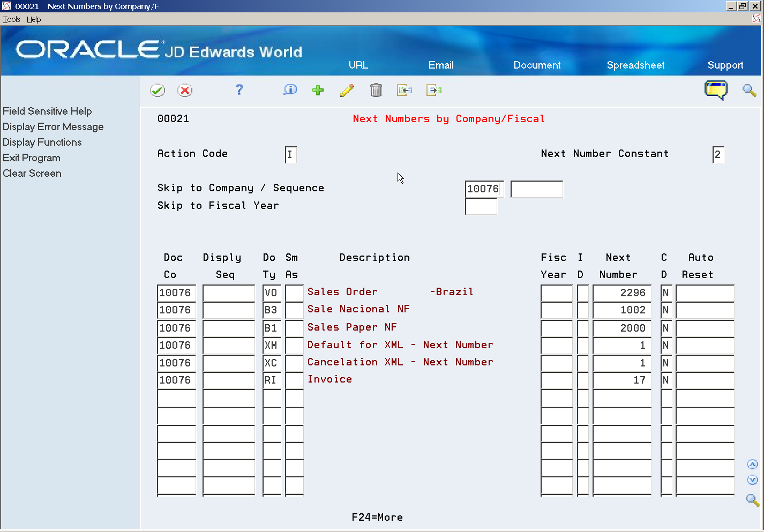Click Do Ty field showing XM
The height and width of the screenshot is (532, 764).
272,346
